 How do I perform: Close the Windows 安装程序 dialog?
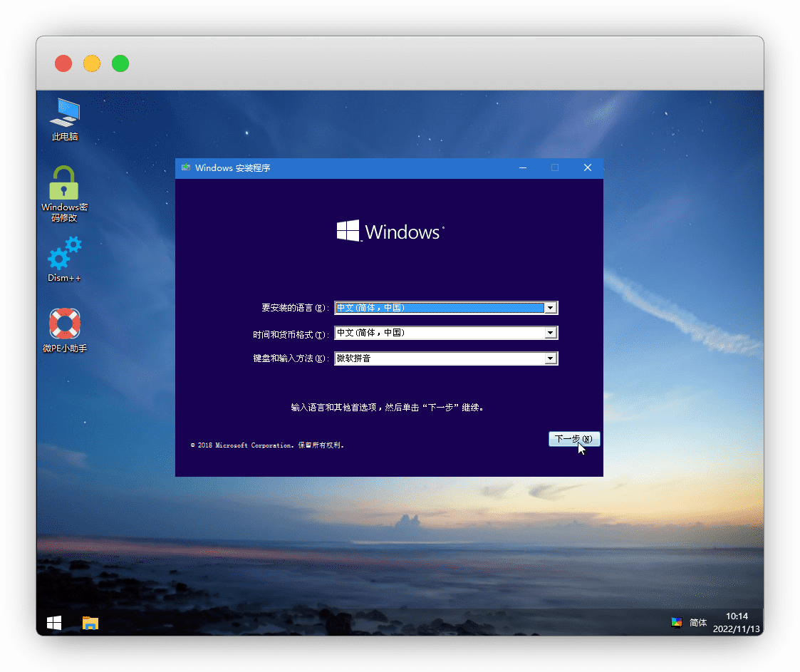pyautogui.click(x=588, y=168)
